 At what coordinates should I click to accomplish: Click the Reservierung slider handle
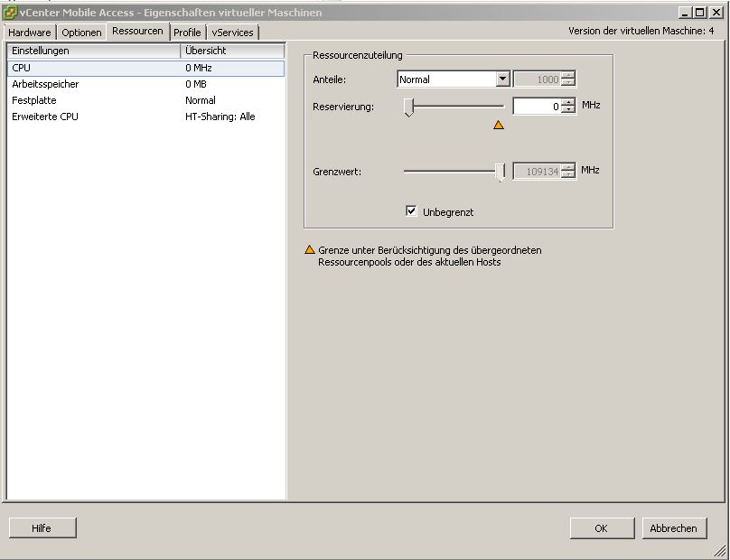pyautogui.click(x=408, y=107)
